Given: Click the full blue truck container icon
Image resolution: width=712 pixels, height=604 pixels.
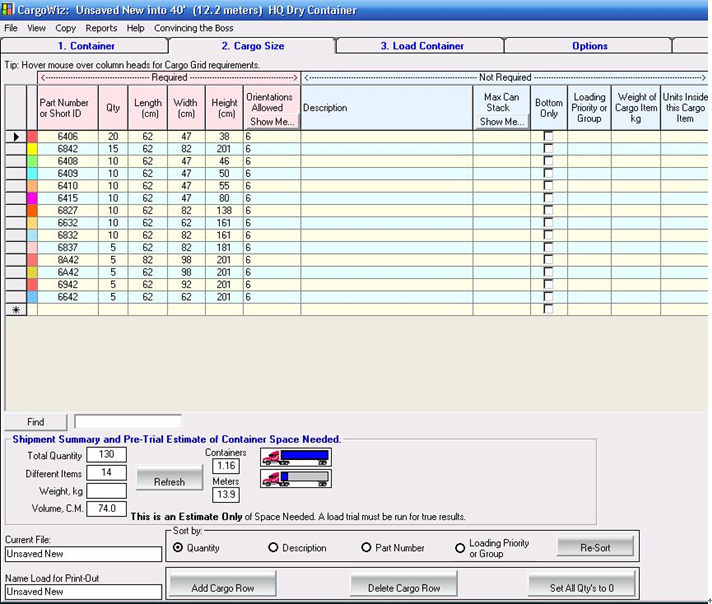Looking at the screenshot, I should (x=296, y=457).
